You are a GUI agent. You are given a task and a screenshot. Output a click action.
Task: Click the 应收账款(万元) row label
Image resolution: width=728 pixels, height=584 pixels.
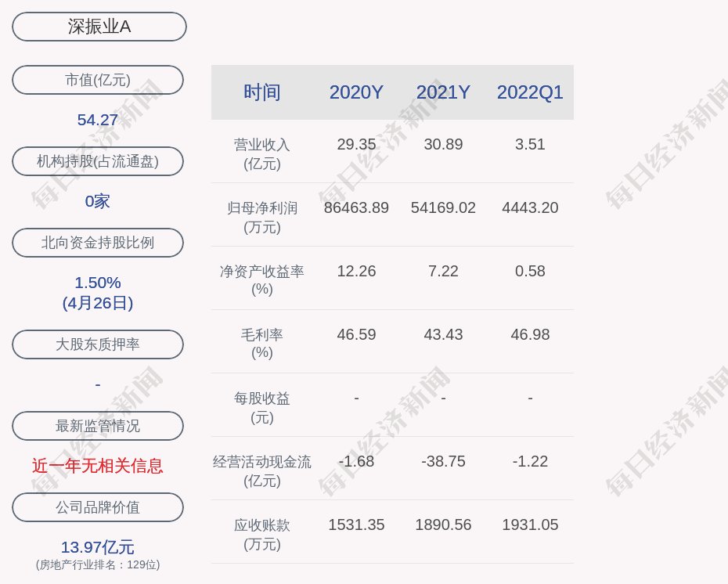click(x=262, y=535)
